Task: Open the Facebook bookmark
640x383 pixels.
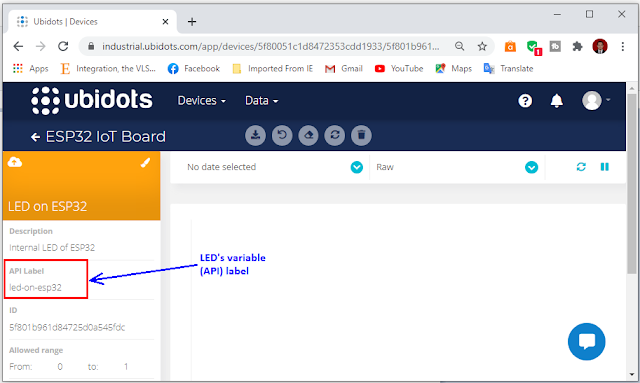Action: click(194, 69)
